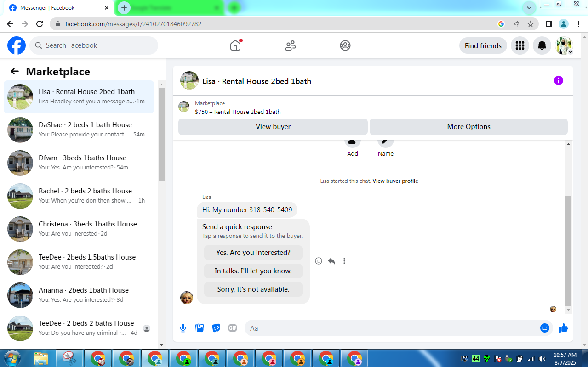Image resolution: width=588 pixels, height=367 pixels.
Task: Open DaShae 2 beds 1 bath House chat
Action: click(79, 130)
